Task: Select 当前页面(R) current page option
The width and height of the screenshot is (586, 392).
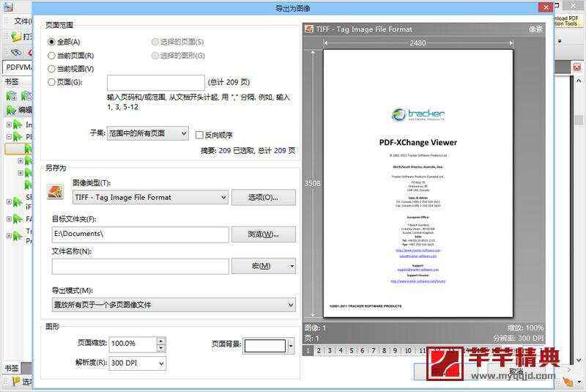Action: click(51, 56)
